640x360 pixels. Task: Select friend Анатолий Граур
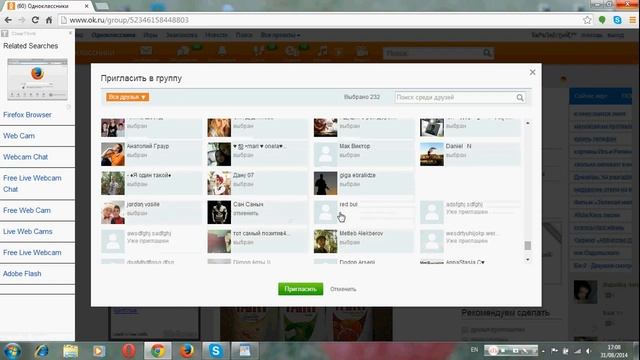tap(151, 154)
